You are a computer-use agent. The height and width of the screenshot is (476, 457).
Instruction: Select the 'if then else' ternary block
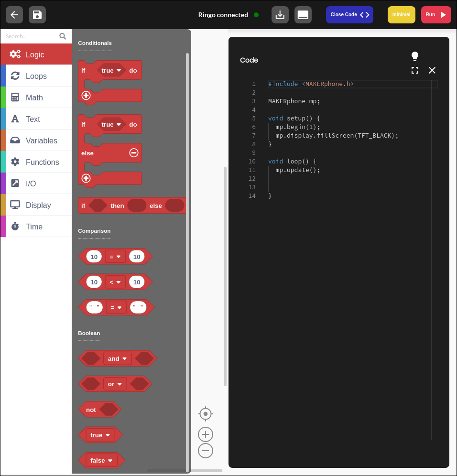132,206
